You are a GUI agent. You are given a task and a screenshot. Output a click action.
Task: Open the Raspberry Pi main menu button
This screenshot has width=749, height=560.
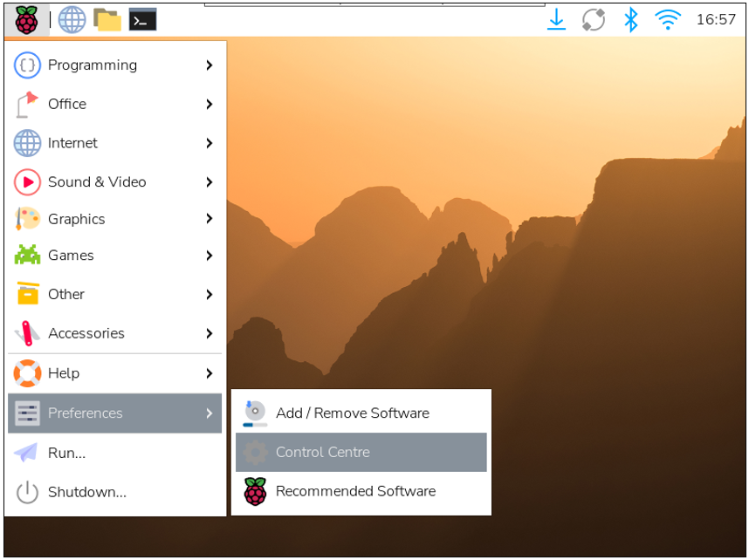pos(27,21)
